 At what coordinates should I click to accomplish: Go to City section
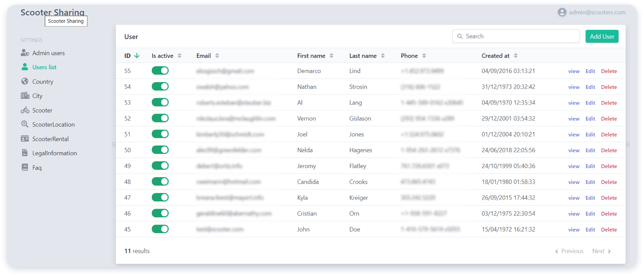(37, 96)
